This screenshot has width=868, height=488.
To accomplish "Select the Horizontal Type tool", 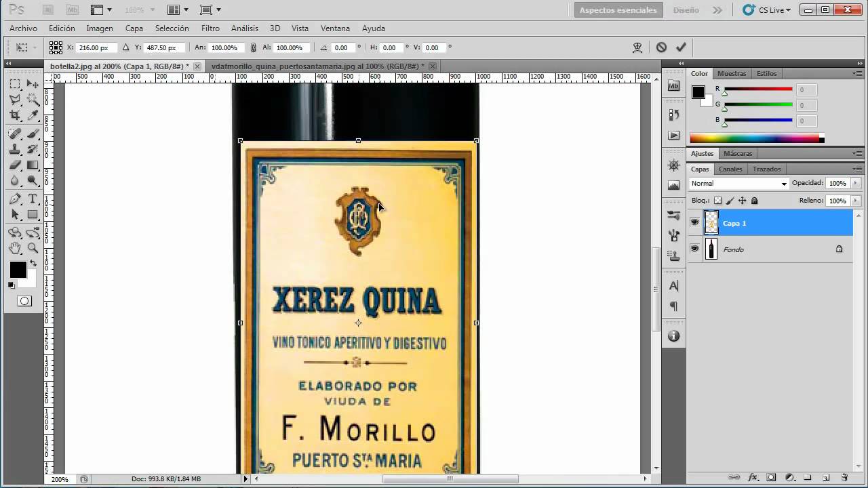I will pos(33,199).
